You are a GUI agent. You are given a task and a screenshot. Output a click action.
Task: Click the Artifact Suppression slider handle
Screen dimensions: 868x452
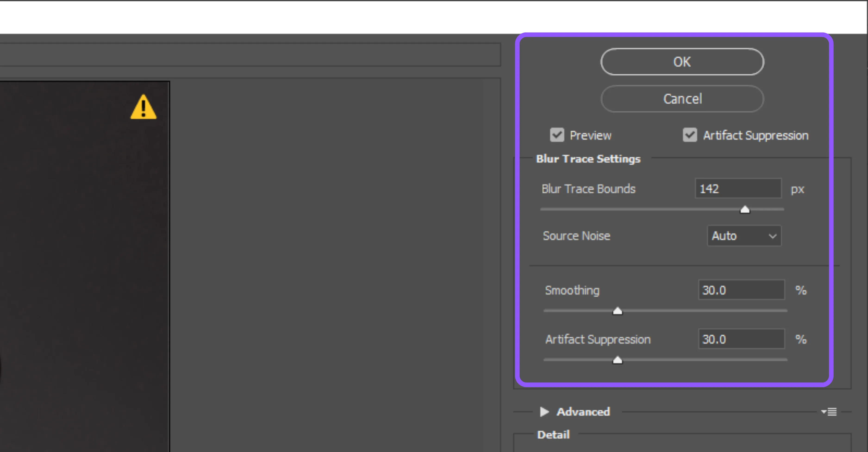(x=617, y=360)
